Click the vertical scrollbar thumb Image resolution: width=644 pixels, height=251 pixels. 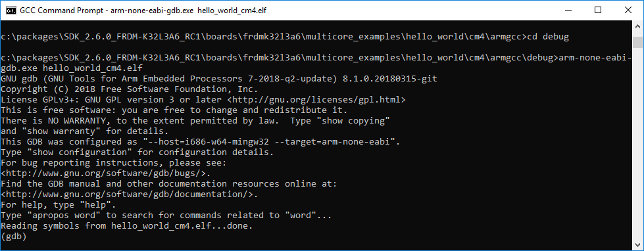(x=637, y=42)
